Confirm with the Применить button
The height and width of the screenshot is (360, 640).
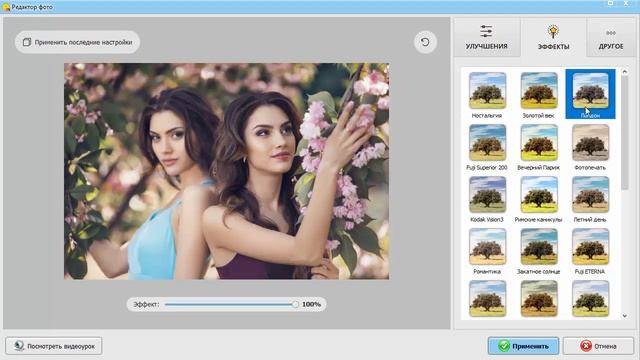(x=523, y=346)
